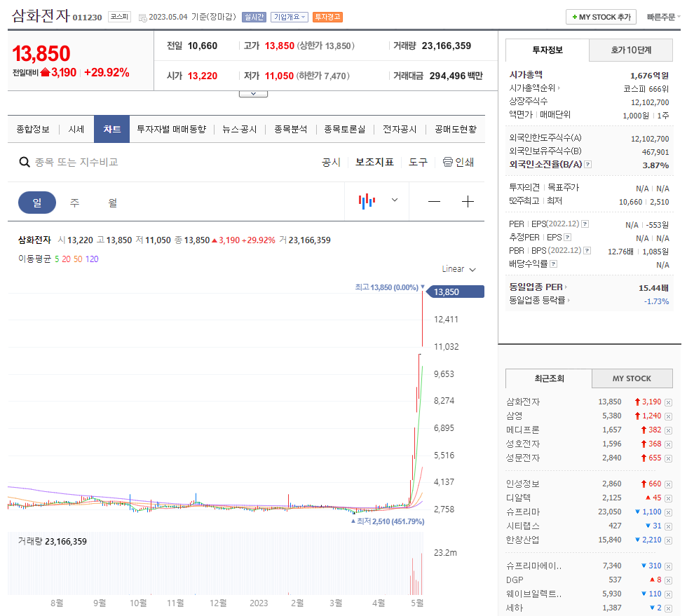
Task: Switch to 종목분석 tab
Action: coord(291,129)
